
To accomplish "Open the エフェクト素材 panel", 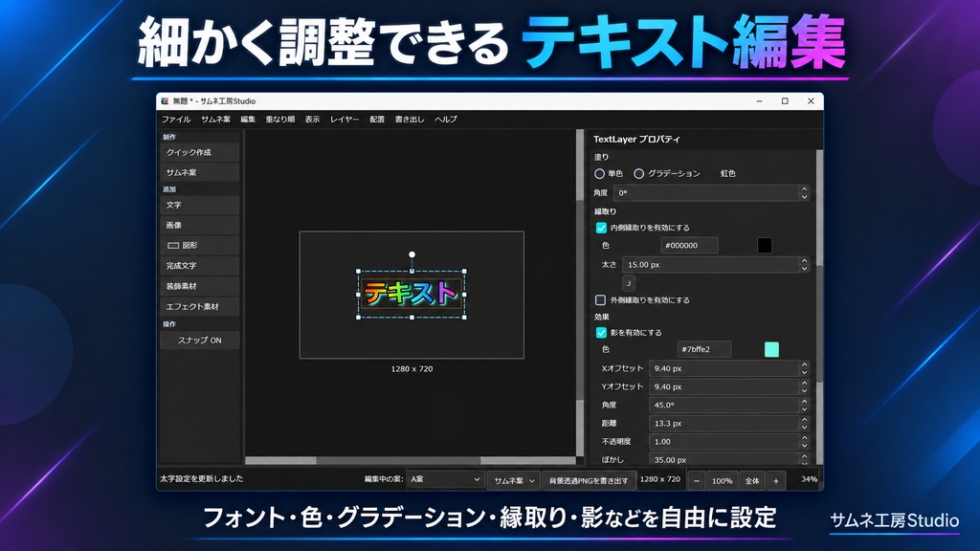I will (199, 307).
